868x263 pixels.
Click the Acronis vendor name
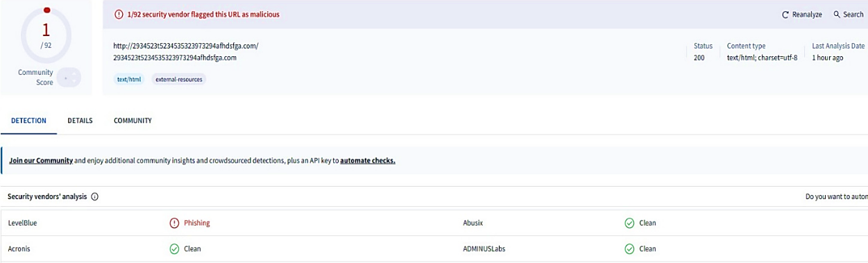click(x=19, y=248)
